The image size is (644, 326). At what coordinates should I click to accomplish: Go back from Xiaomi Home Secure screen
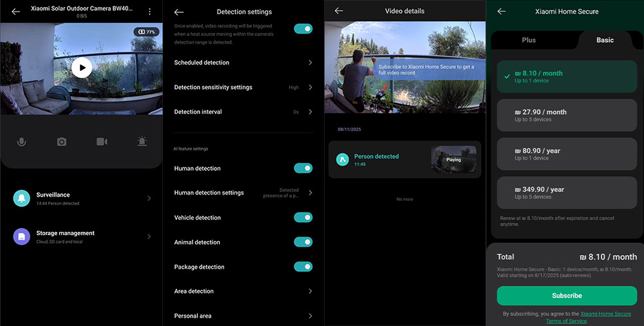pos(502,11)
